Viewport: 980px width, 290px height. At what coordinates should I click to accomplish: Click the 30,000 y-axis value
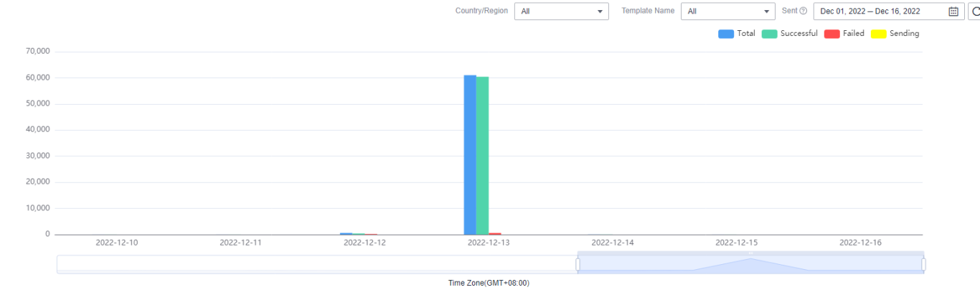[37, 156]
